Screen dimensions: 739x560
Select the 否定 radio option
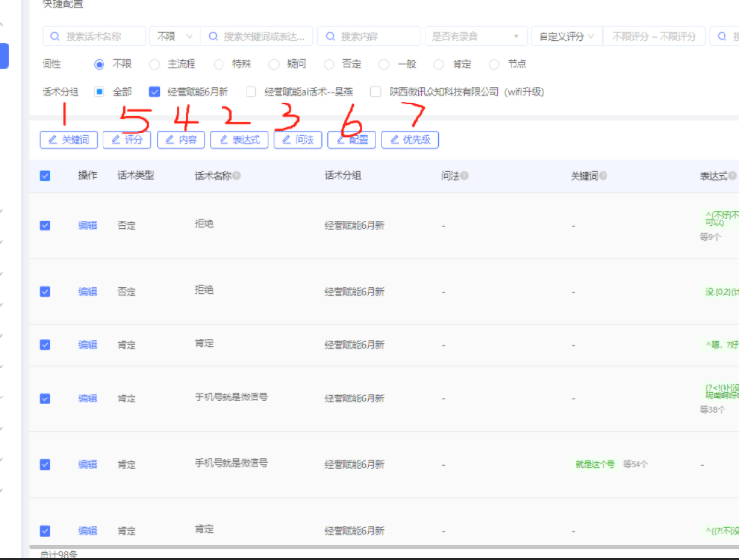tap(329, 64)
